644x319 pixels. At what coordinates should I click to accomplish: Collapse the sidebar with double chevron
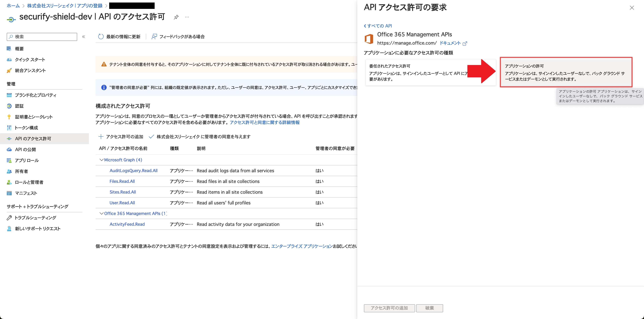pyautogui.click(x=84, y=37)
